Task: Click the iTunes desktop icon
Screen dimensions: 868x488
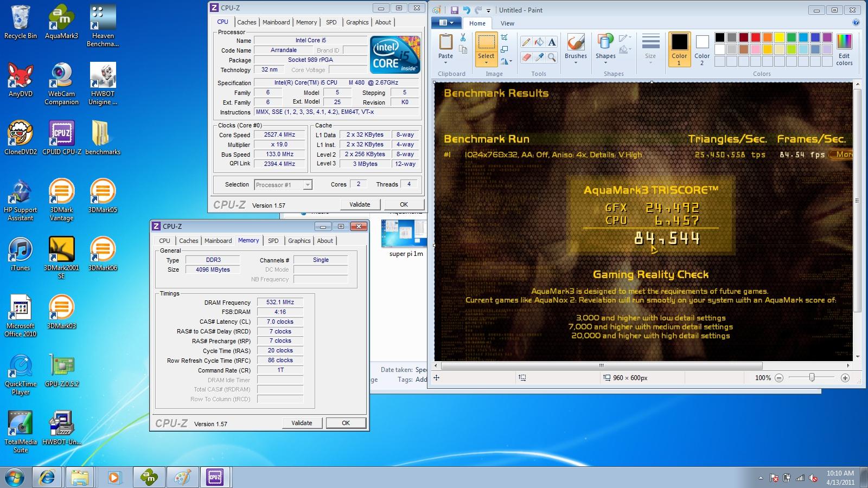Action: coord(21,254)
